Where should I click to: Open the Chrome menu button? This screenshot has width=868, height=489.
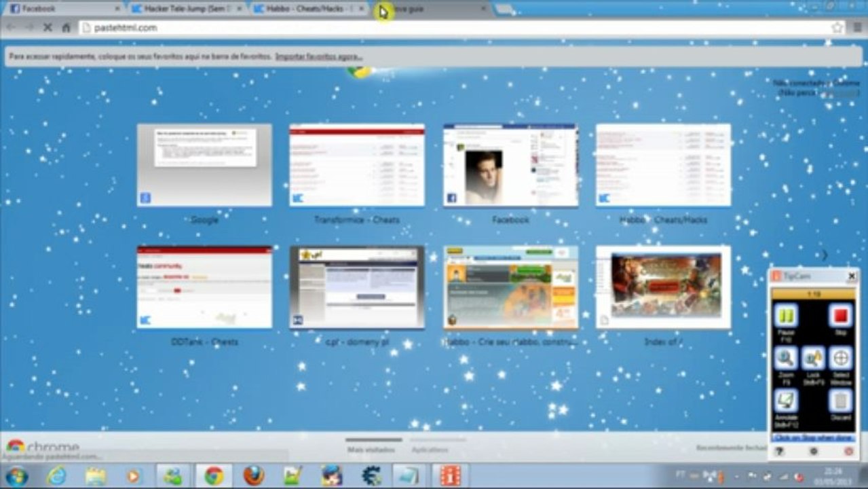point(858,28)
